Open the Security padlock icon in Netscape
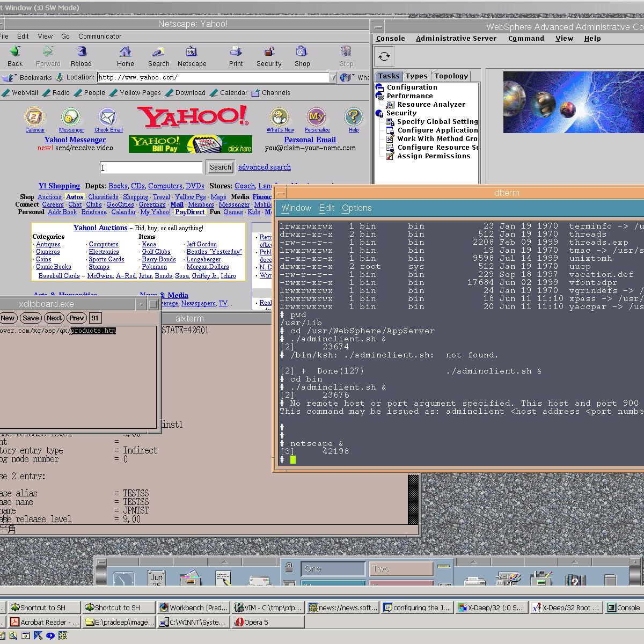 [269, 52]
